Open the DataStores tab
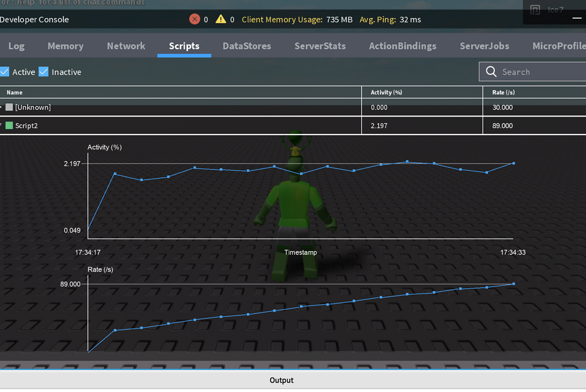This screenshot has height=392, width=586. click(x=247, y=46)
